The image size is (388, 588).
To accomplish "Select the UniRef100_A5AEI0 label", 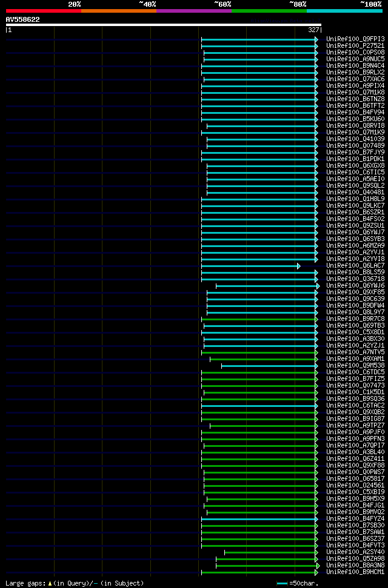I will point(355,179).
